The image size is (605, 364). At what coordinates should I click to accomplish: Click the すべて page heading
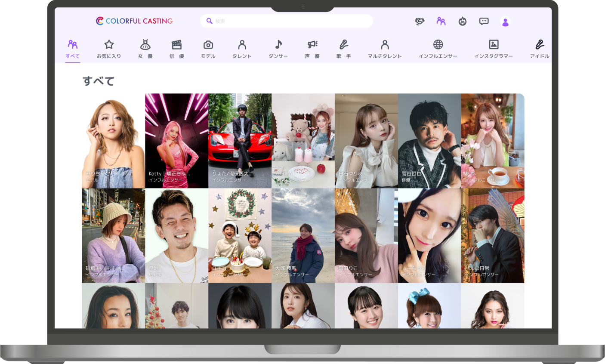click(99, 81)
